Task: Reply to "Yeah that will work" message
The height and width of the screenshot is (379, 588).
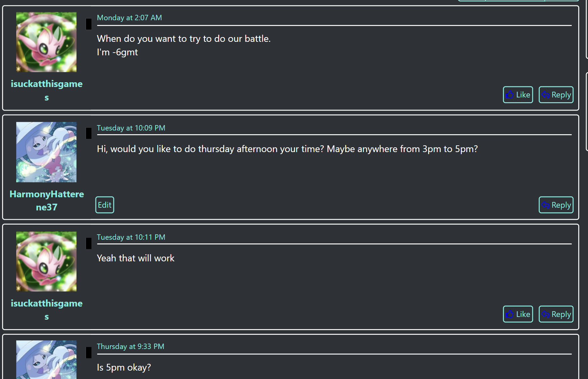Action: [556, 314]
